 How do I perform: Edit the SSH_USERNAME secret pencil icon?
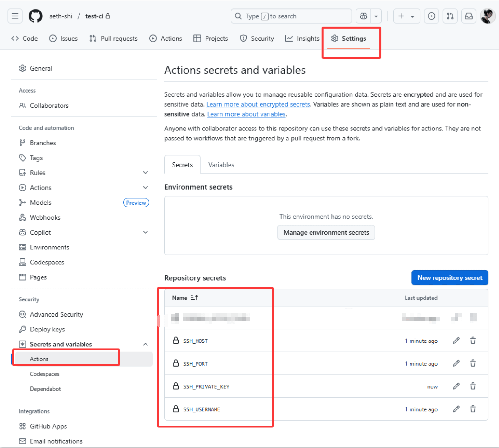point(456,409)
